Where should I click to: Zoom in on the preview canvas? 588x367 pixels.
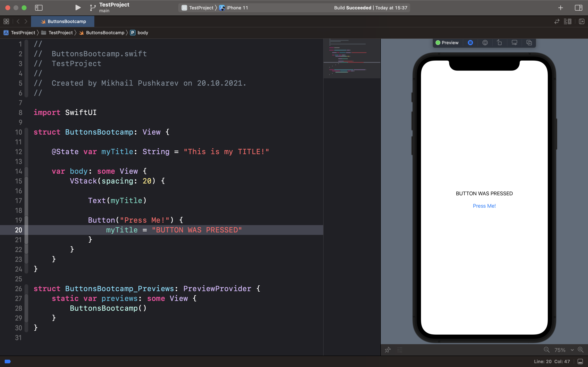580,350
